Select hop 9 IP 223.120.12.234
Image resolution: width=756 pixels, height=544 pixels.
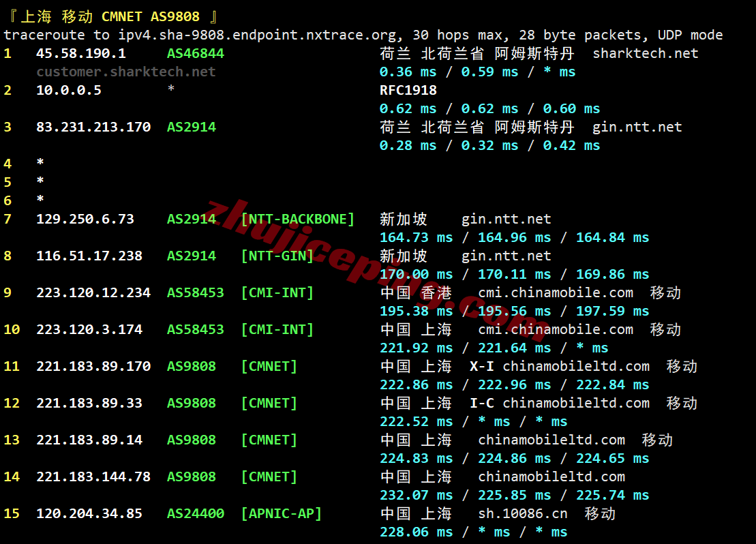pyautogui.click(x=93, y=292)
